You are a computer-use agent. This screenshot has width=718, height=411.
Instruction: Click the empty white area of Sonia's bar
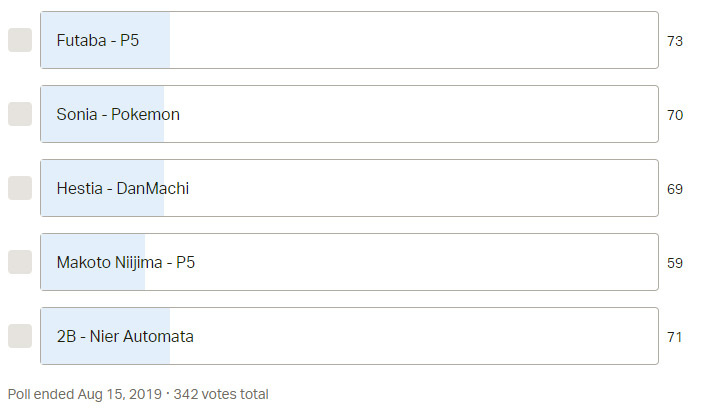click(x=411, y=114)
